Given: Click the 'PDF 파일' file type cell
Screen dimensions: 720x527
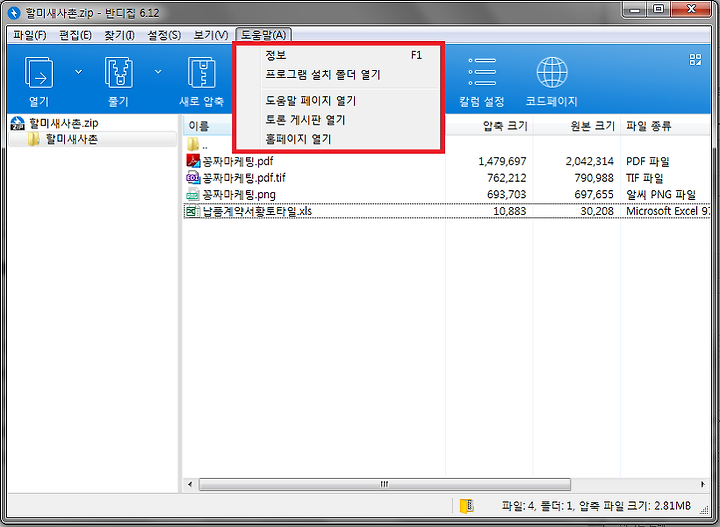Looking at the screenshot, I should click(647, 161).
